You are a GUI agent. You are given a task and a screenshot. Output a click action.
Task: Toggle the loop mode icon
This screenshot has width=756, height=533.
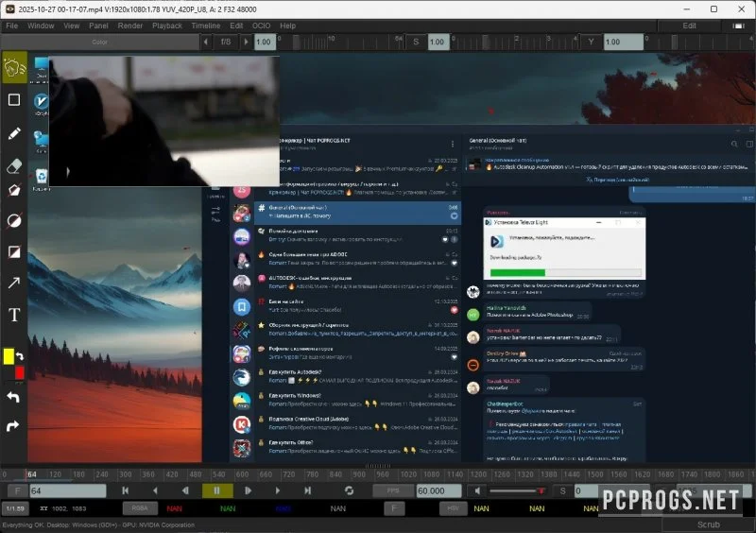349,491
